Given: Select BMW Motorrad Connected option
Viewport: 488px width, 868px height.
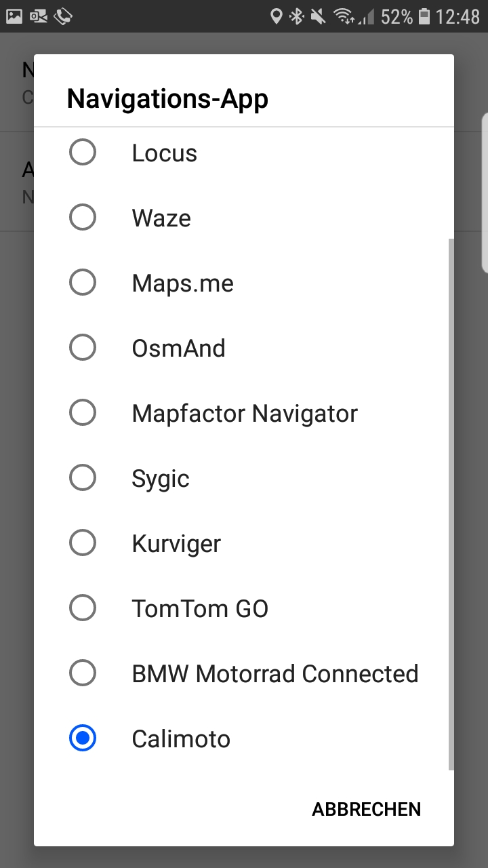Looking at the screenshot, I should tap(83, 673).
